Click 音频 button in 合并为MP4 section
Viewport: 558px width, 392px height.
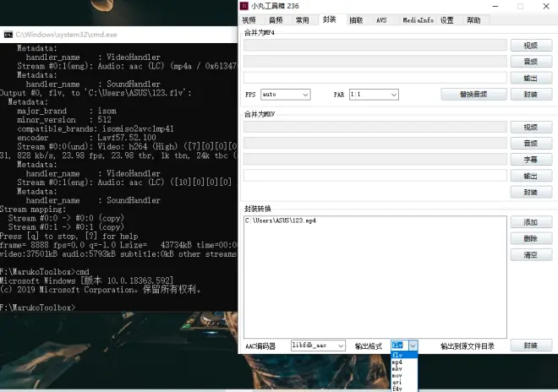tap(531, 62)
